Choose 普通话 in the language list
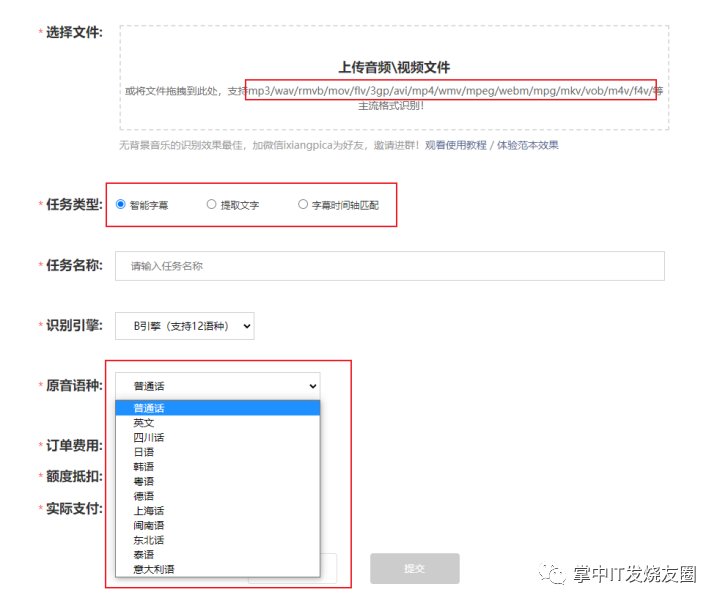The image size is (720, 606). point(218,408)
